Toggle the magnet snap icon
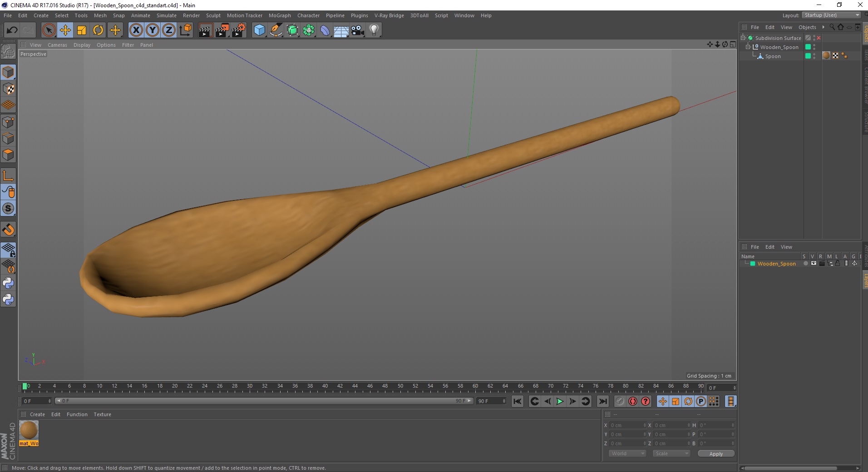The width and height of the screenshot is (868, 472). pyautogui.click(x=8, y=230)
